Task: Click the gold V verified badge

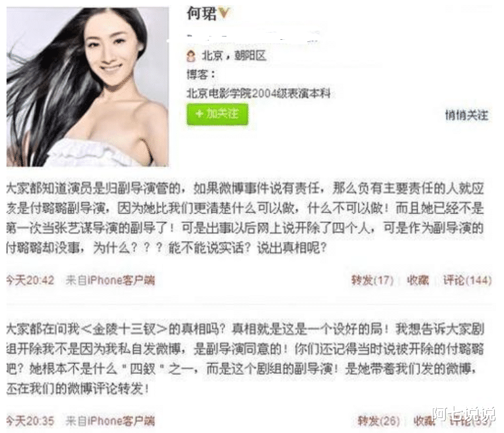Action: pyautogui.click(x=224, y=13)
